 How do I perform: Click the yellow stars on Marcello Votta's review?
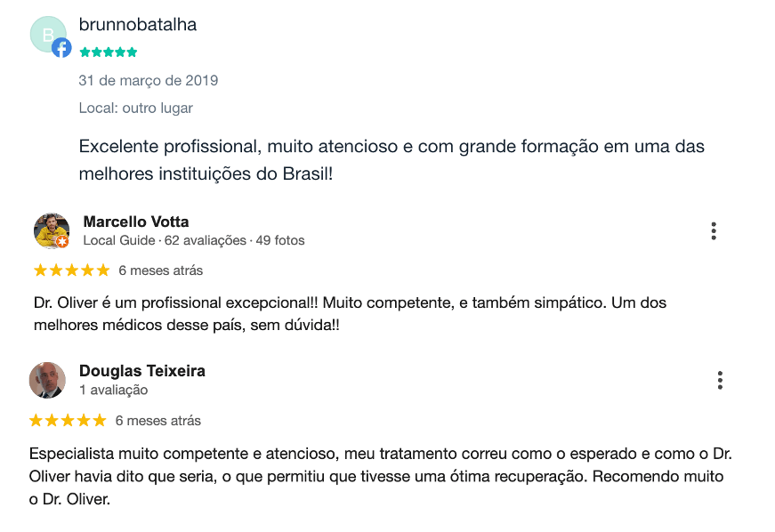click(x=72, y=270)
